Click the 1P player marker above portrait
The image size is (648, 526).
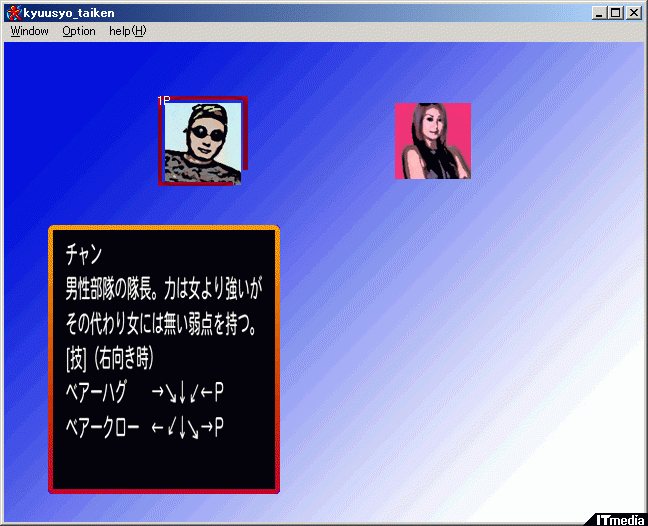pos(164,100)
